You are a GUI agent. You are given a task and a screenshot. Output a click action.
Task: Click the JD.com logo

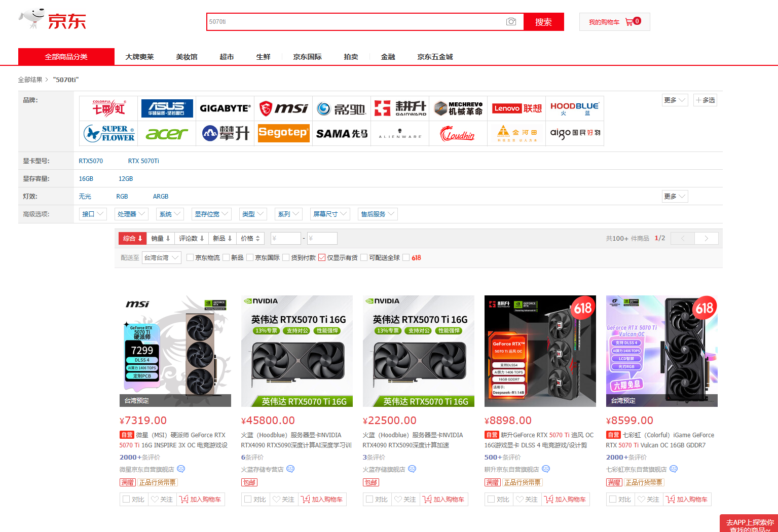(x=52, y=19)
